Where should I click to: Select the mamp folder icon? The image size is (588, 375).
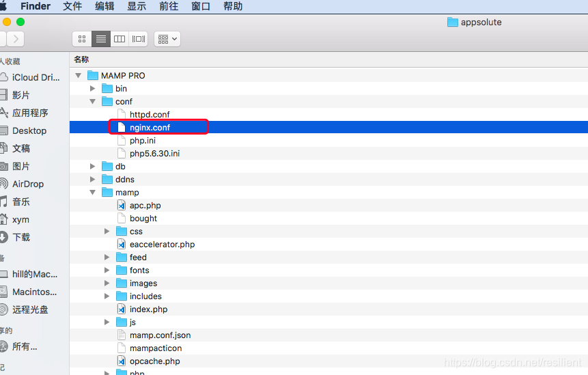pos(107,193)
